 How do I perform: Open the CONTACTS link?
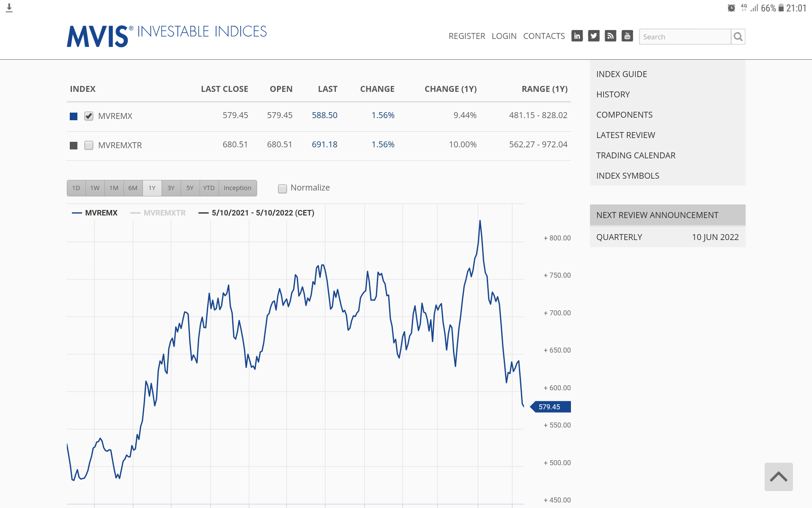coord(544,36)
